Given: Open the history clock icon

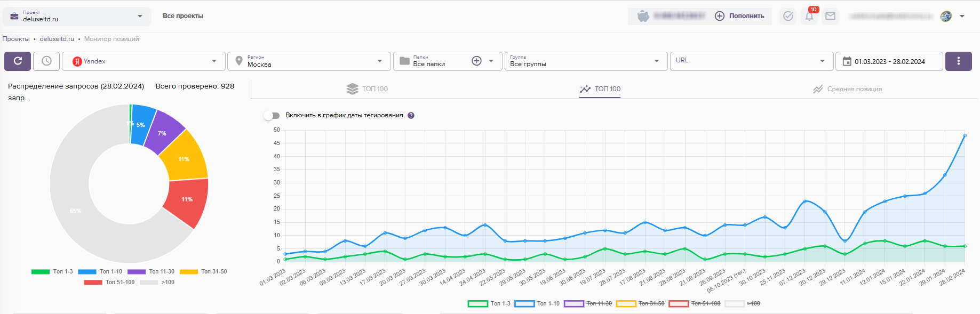Looking at the screenshot, I should (x=46, y=61).
